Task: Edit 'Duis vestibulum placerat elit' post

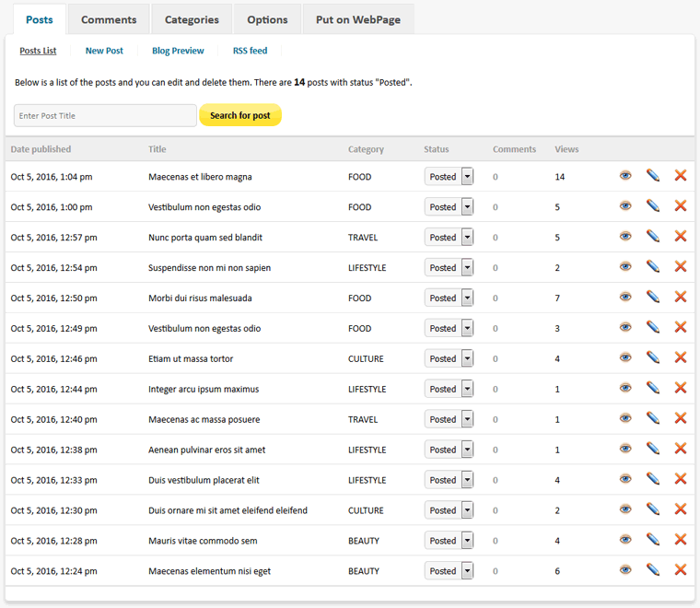Action: [653, 479]
